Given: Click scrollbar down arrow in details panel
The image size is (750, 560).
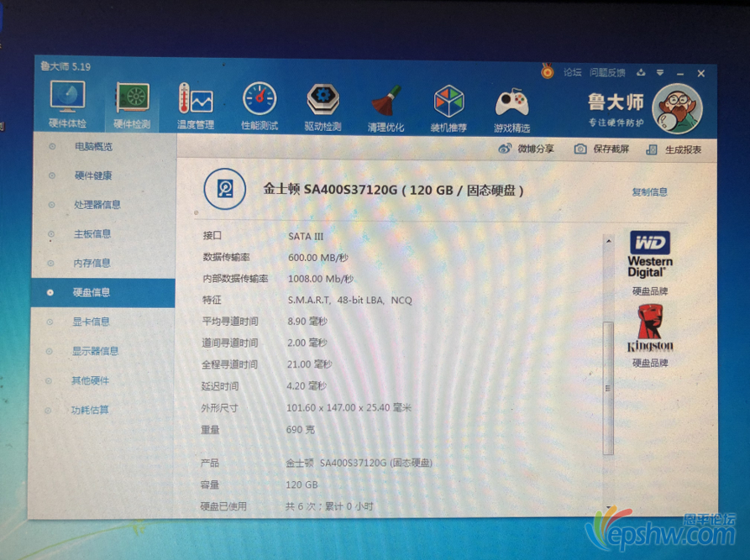Looking at the screenshot, I should click(608, 507).
